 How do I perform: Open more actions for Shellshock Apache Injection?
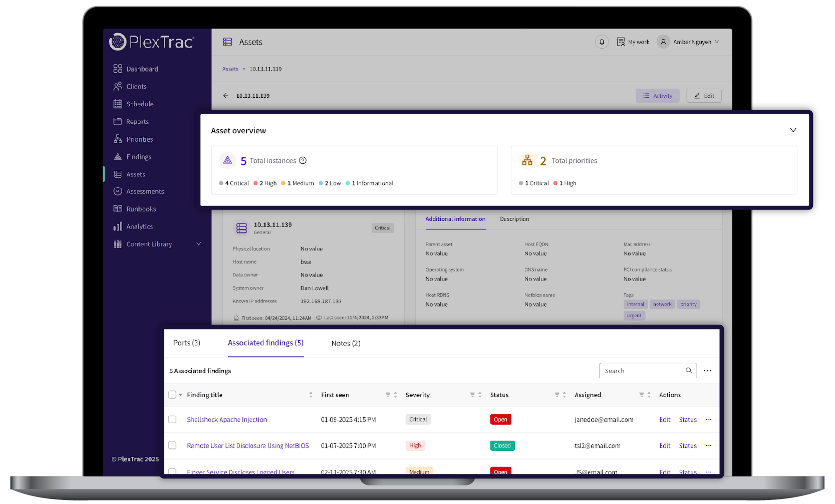point(708,419)
